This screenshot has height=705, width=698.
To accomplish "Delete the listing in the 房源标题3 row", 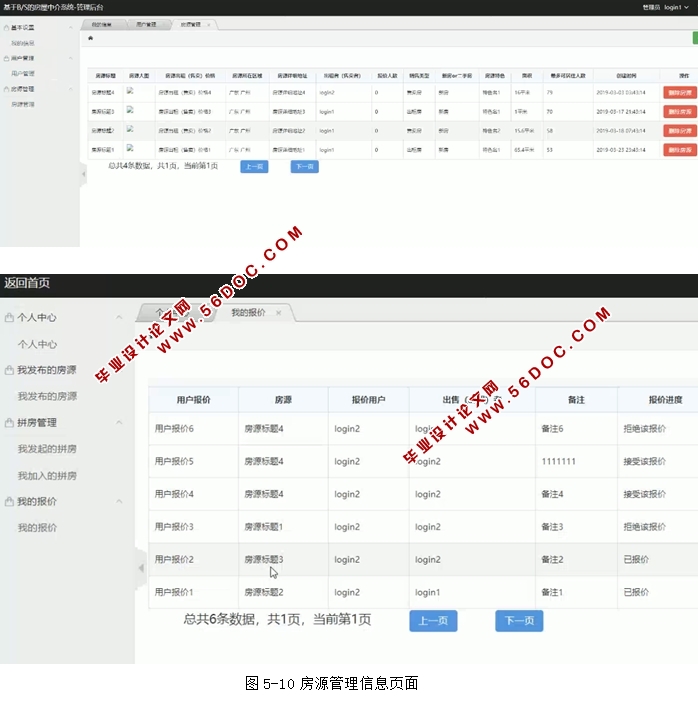I will pyautogui.click(x=680, y=112).
